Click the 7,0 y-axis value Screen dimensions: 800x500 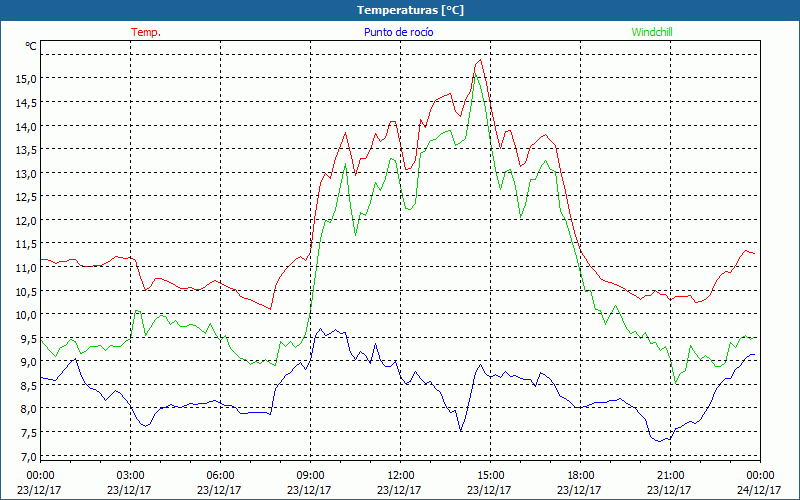pos(28,456)
